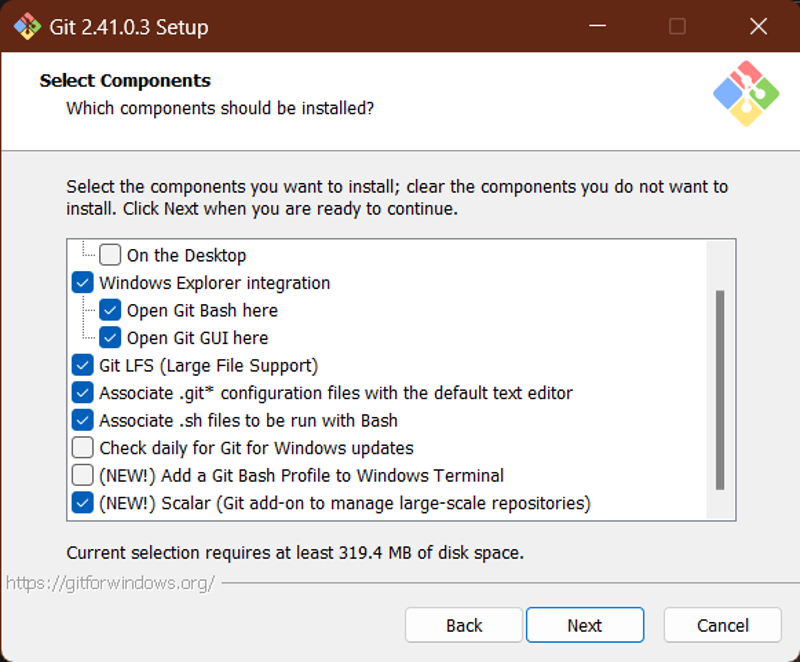
Task: Uncheck Associate .git* configuration files option
Action: pyautogui.click(x=83, y=392)
